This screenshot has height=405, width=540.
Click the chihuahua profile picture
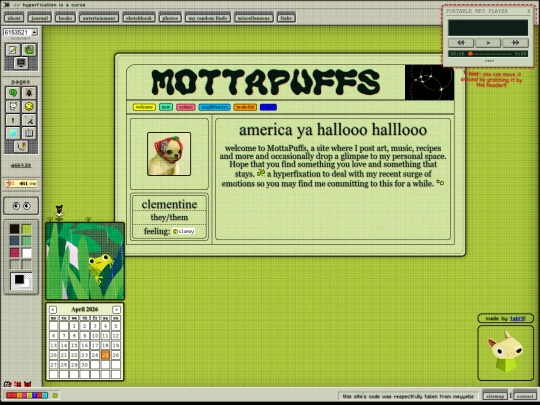click(169, 154)
